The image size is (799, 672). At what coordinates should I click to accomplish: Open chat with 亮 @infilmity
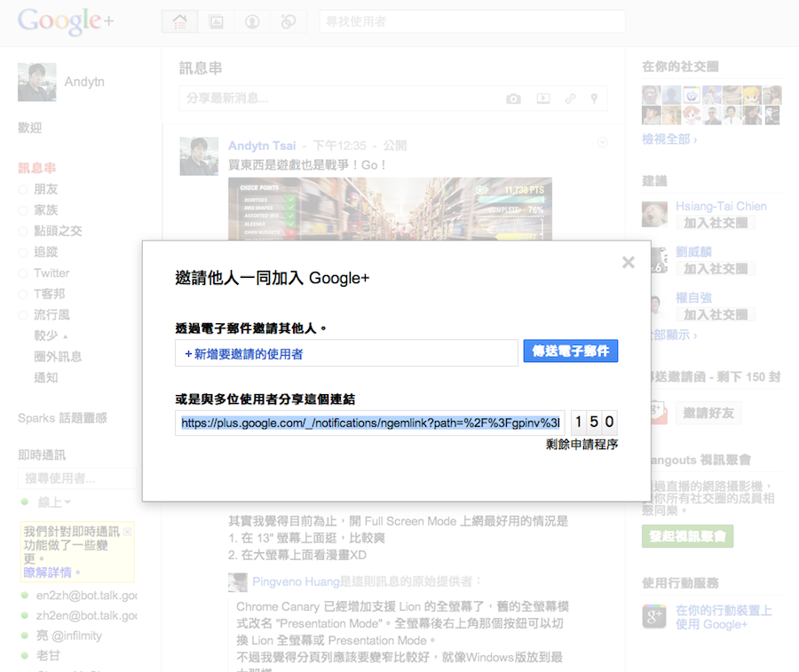click(68, 636)
